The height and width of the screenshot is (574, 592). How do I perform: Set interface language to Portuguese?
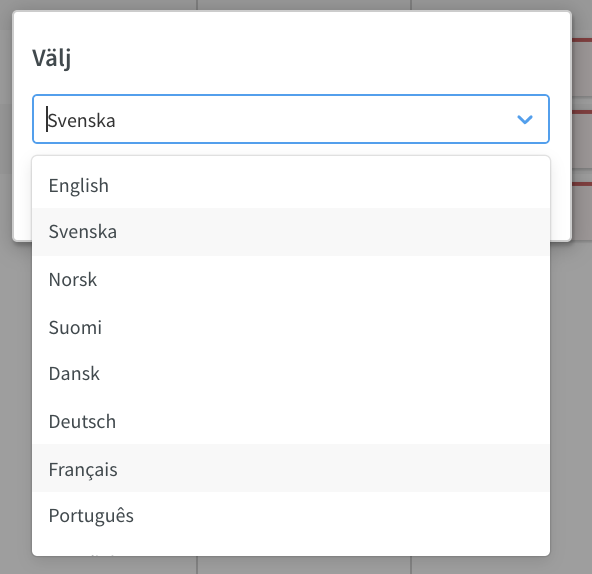point(291,515)
